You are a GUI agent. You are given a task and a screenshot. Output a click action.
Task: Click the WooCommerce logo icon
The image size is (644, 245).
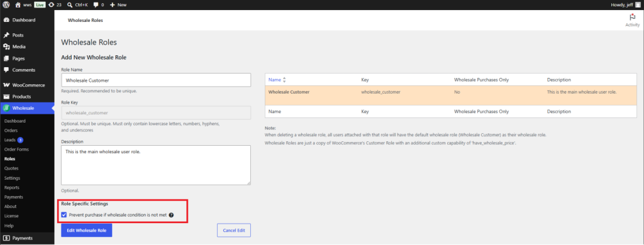click(x=6, y=85)
